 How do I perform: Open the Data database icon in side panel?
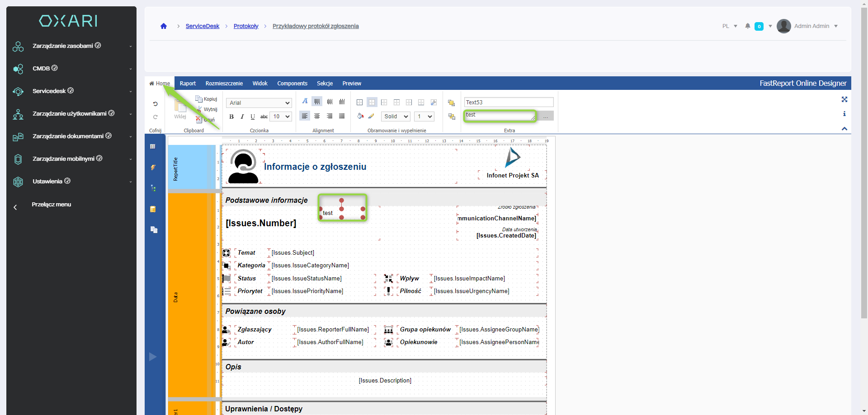point(153,209)
